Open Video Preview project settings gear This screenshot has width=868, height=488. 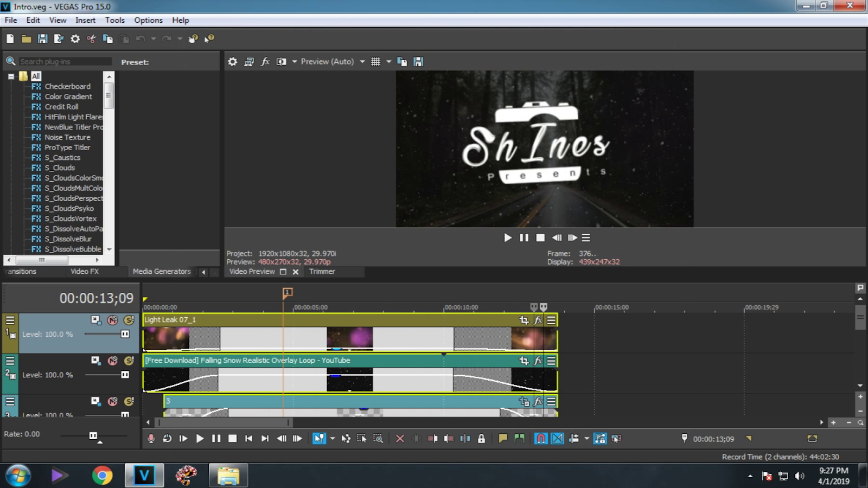tap(232, 62)
